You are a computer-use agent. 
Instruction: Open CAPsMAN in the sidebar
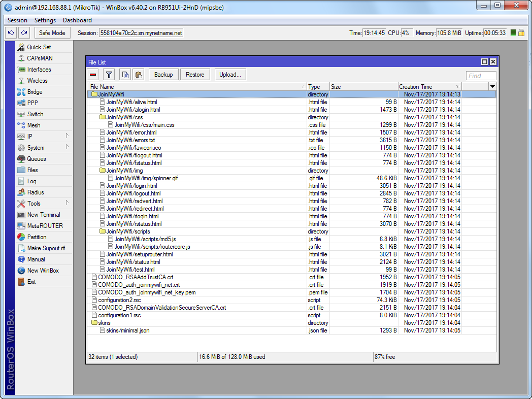point(44,58)
